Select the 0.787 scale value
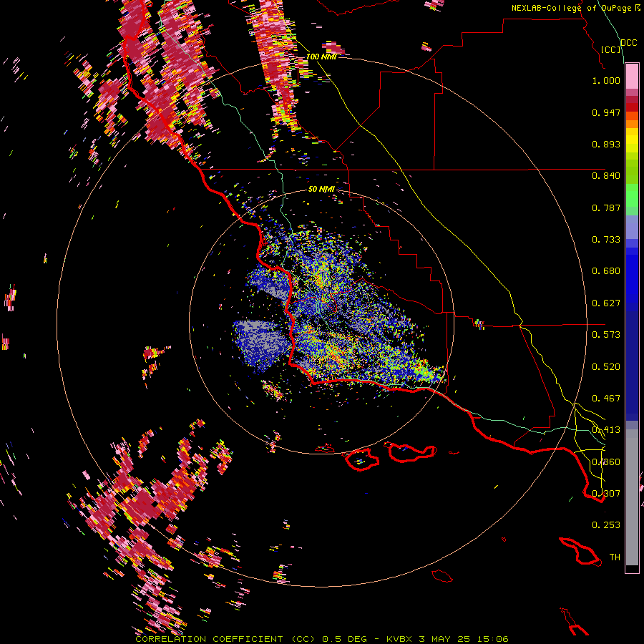Viewport: 644px width, 644px height. coord(606,208)
